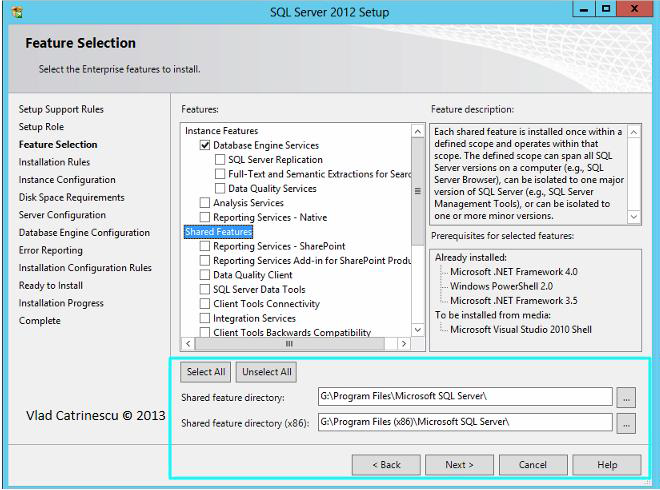Click the Shared feature directory (x86) path field
The image size is (660, 490).
click(x=465, y=422)
